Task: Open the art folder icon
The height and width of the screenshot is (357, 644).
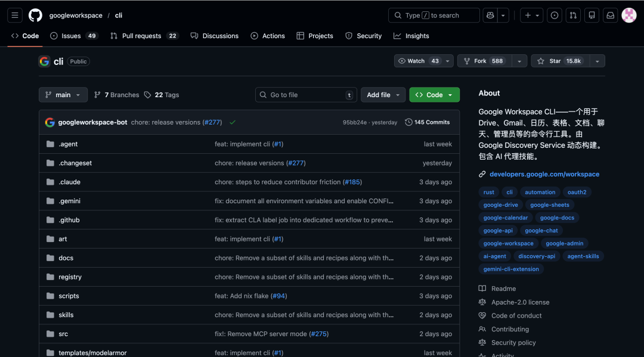Action: click(50, 239)
